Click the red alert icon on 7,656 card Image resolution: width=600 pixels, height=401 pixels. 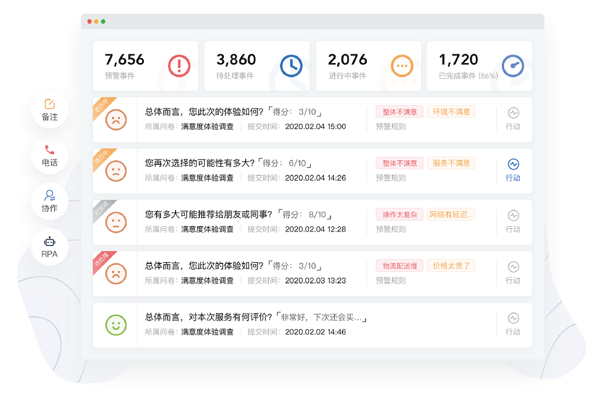[179, 66]
